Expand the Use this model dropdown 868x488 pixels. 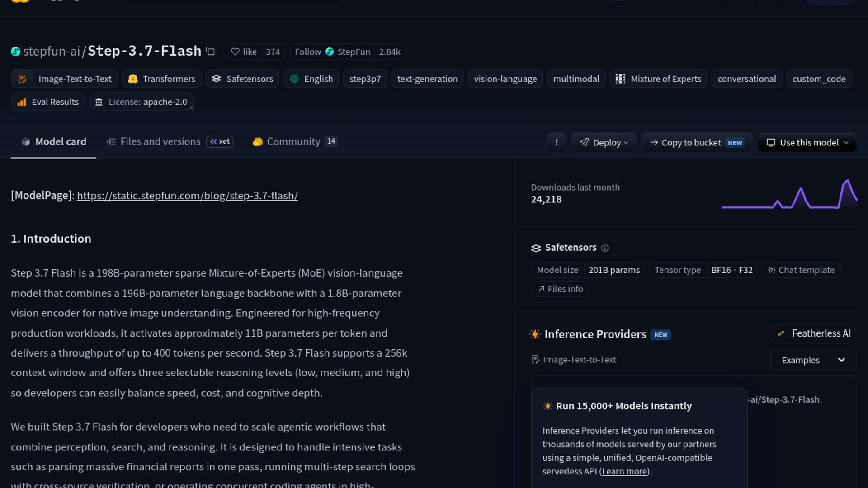click(x=807, y=142)
